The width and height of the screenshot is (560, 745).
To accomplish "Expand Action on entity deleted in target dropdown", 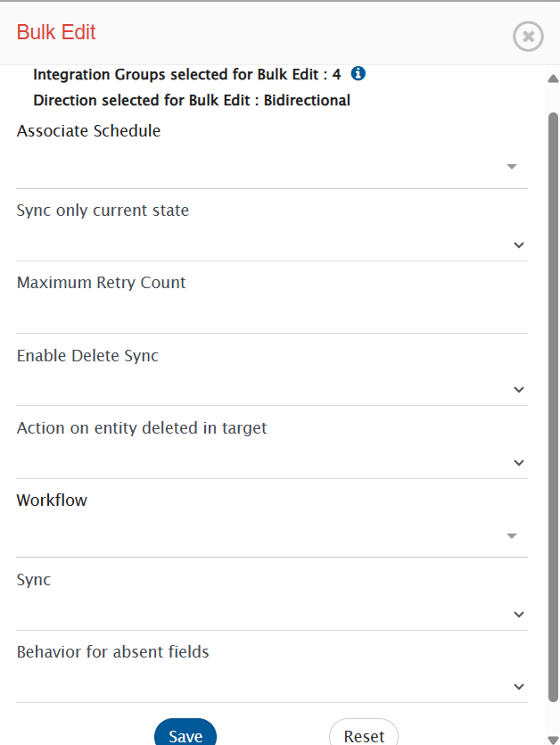I will pyautogui.click(x=519, y=463).
